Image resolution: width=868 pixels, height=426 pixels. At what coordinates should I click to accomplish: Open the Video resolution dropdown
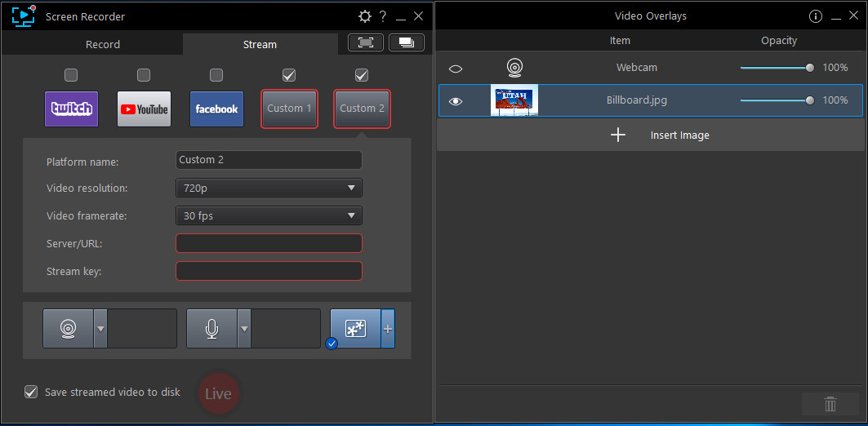(x=269, y=188)
